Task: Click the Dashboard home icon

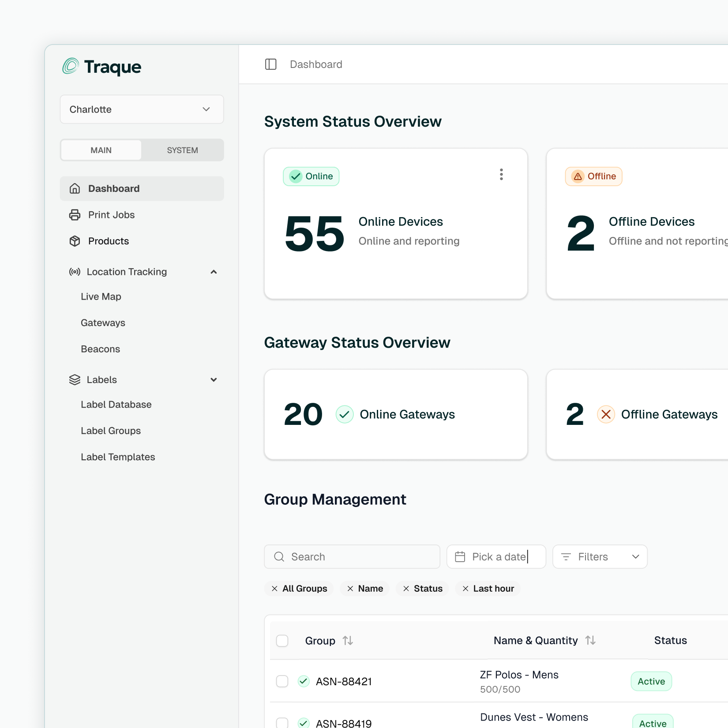Action: click(75, 189)
